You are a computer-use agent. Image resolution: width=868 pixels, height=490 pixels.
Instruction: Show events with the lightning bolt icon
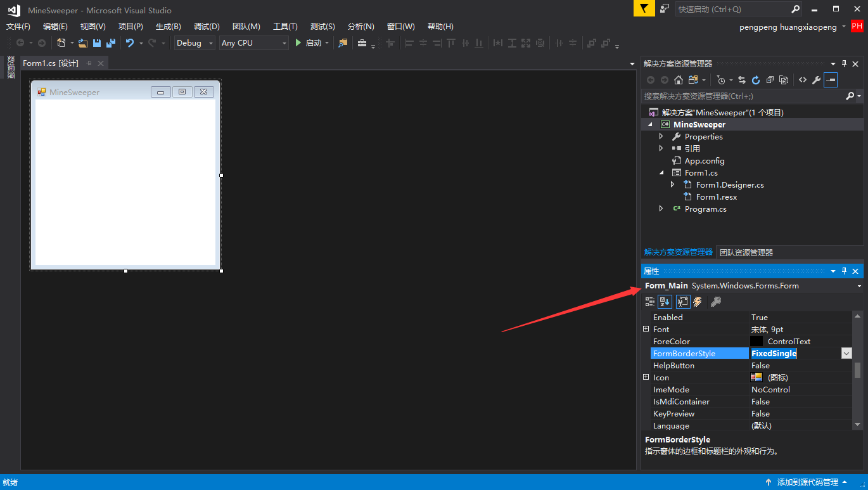coord(698,302)
